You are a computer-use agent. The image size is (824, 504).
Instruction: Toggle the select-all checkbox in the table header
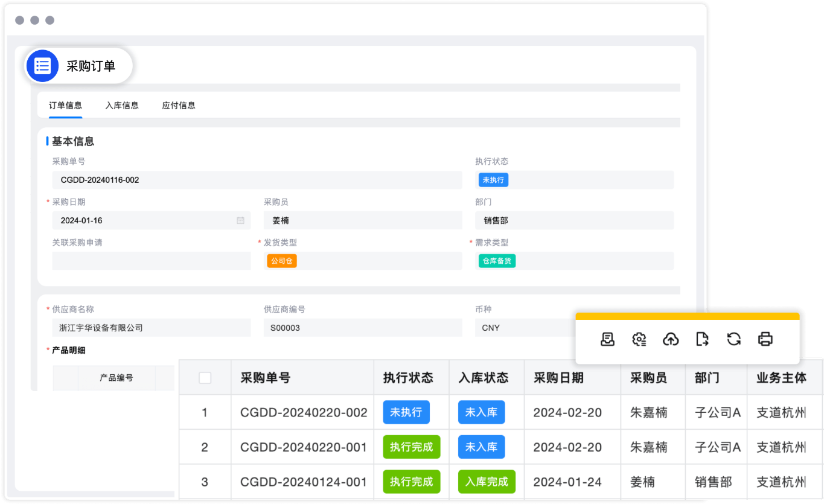(205, 377)
